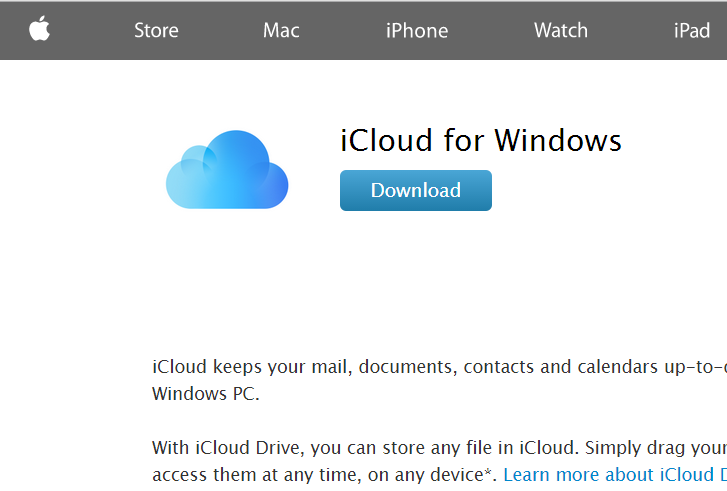The height and width of the screenshot is (491, 727).
Task: Click the iCloud for Windows heading
Action: click(481, 140)
